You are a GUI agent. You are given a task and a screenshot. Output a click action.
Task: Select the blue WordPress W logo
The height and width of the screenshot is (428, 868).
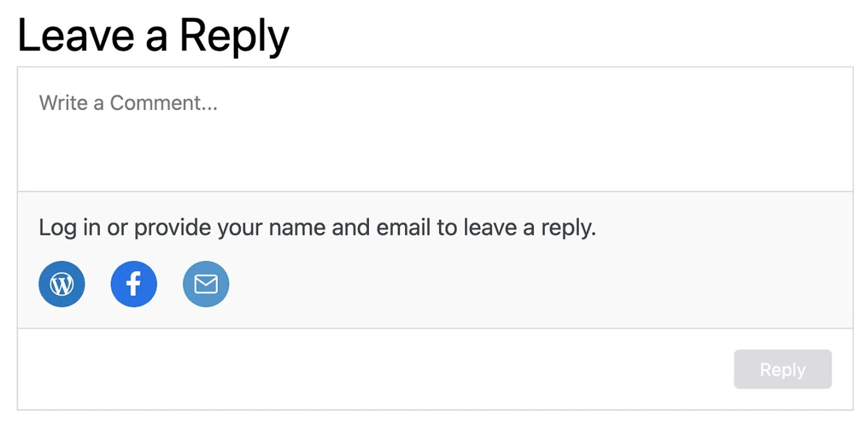tap(62, 284)
